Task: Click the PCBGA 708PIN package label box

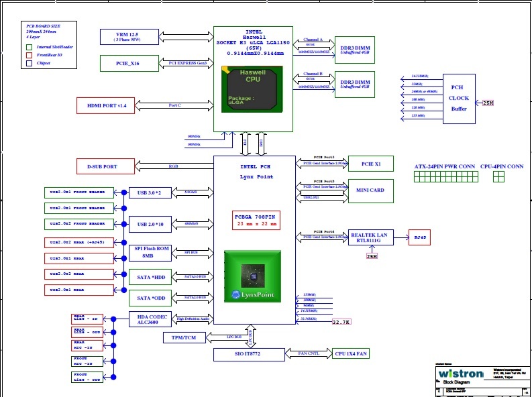Action: pyautogui.click(x=256, y=221)
